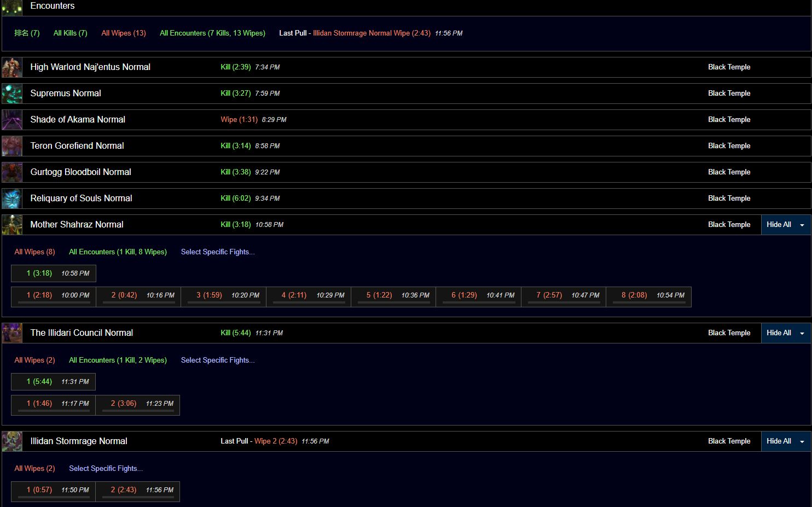Screen dimensions: 812x507
Task: Click the Reliquary of Souls boss icon
Action: (12, 199)
